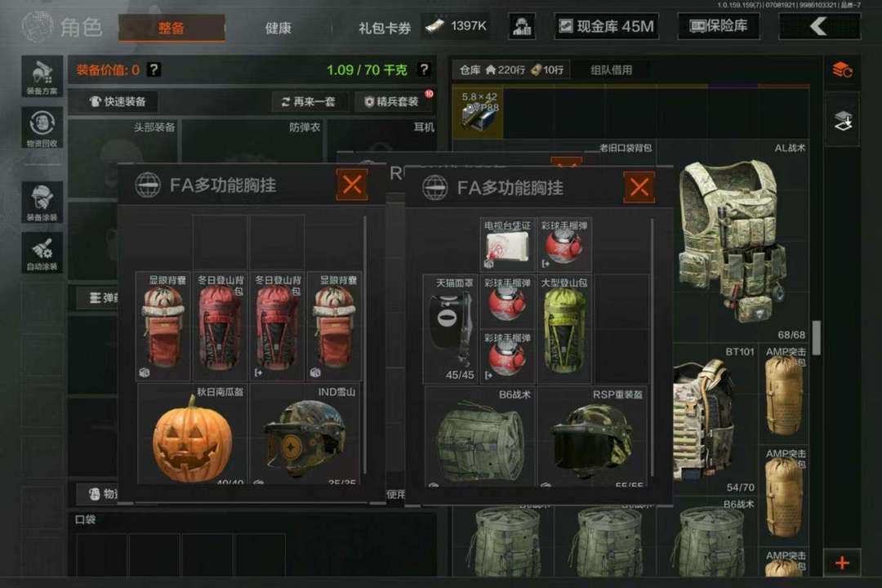Switch to the 组队借用 tab
Image resolution: width=882 pixels, height=588 pixels.
click(x=612, y=69)
